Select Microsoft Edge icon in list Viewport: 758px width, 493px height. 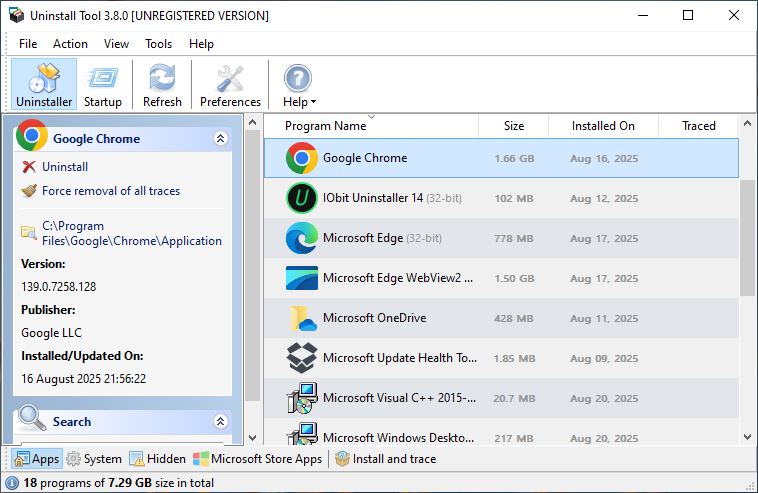(x=302, y=238)
